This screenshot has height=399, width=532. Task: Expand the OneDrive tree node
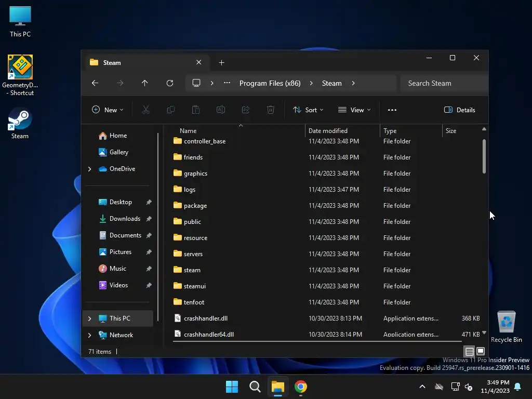[89, 169]
